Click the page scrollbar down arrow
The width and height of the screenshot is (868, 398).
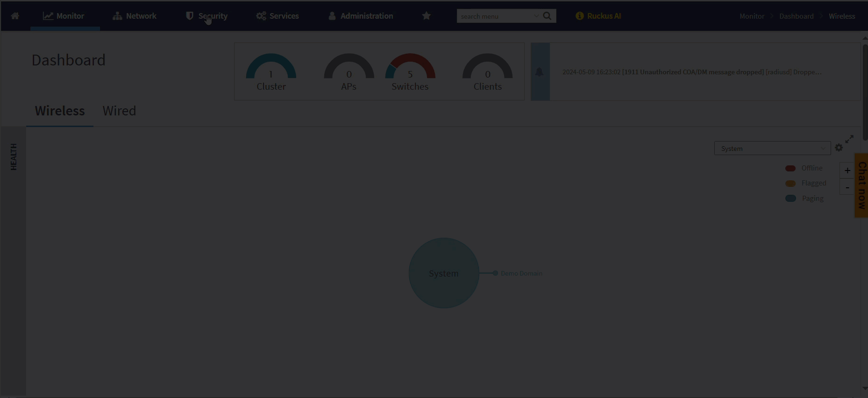click(x=865, y=388)
